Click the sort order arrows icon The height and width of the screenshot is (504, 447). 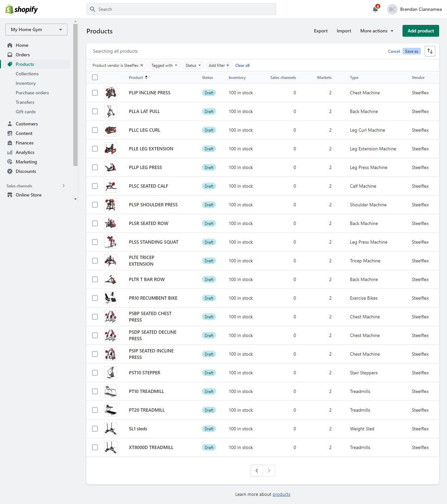[430, 51]
